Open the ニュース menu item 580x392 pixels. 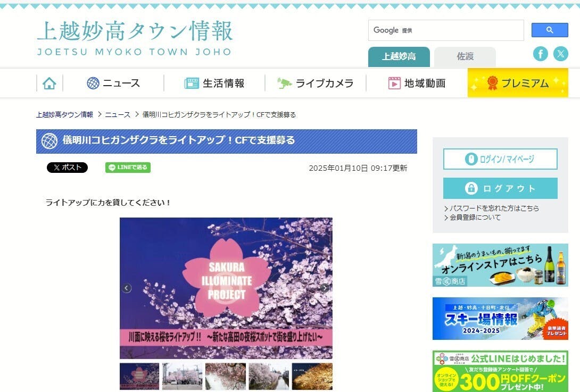pos(113,83)
